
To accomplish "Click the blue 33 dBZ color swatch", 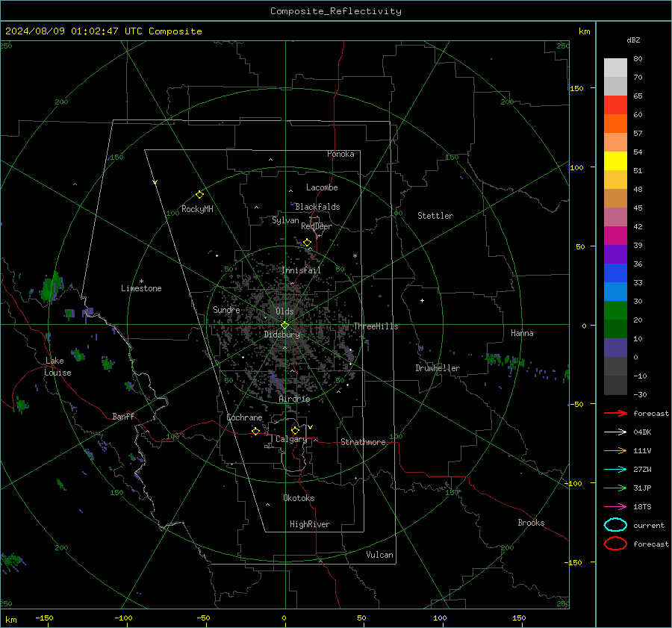I will coord(615,273).
